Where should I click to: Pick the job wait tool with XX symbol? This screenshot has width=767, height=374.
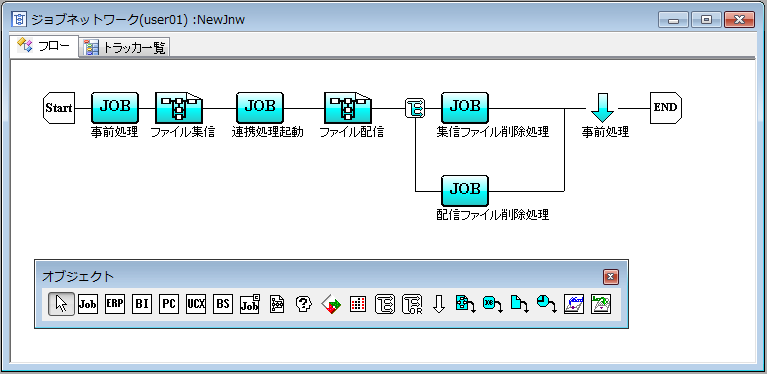(x=493, y=304)
